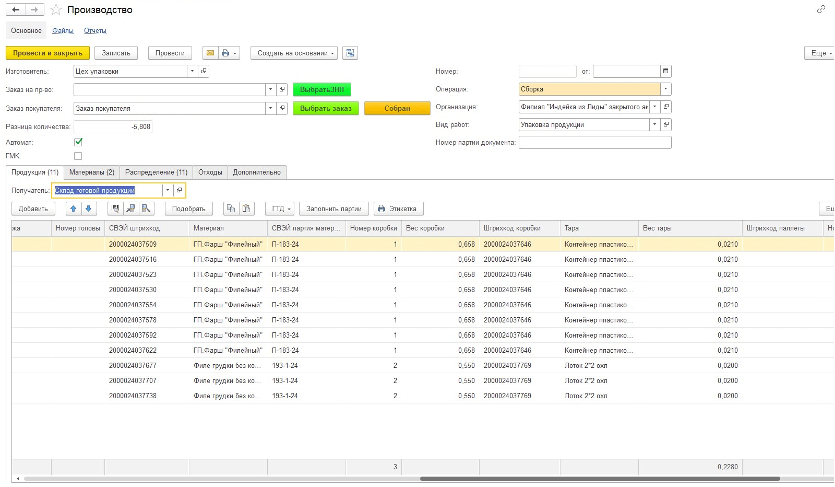835x487 pixels.
Task: Click Номер партии документа input field
Action: pyautogui.click(x=595, y=143)
